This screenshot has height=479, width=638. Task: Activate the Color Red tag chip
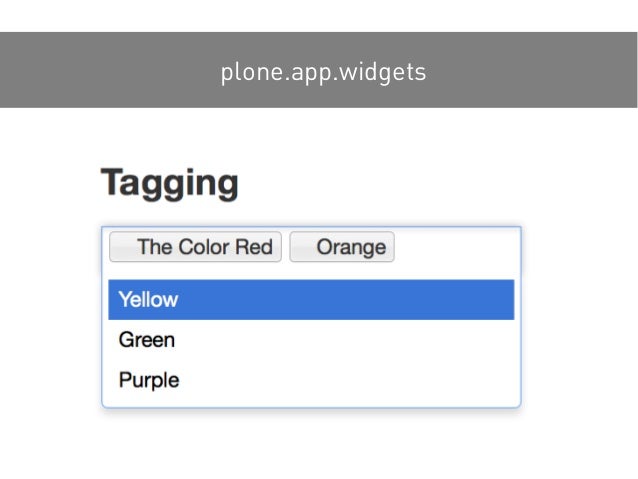point(196,247)
